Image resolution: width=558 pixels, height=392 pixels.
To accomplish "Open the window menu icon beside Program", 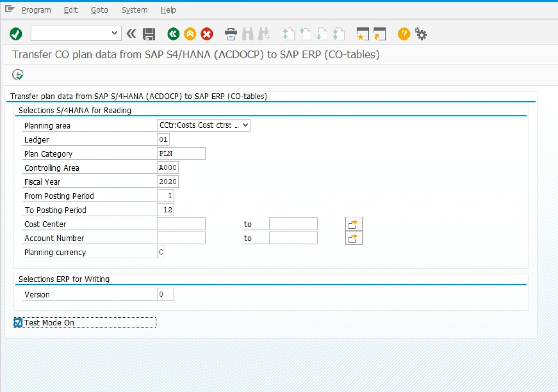I will (x=10, y=9).
